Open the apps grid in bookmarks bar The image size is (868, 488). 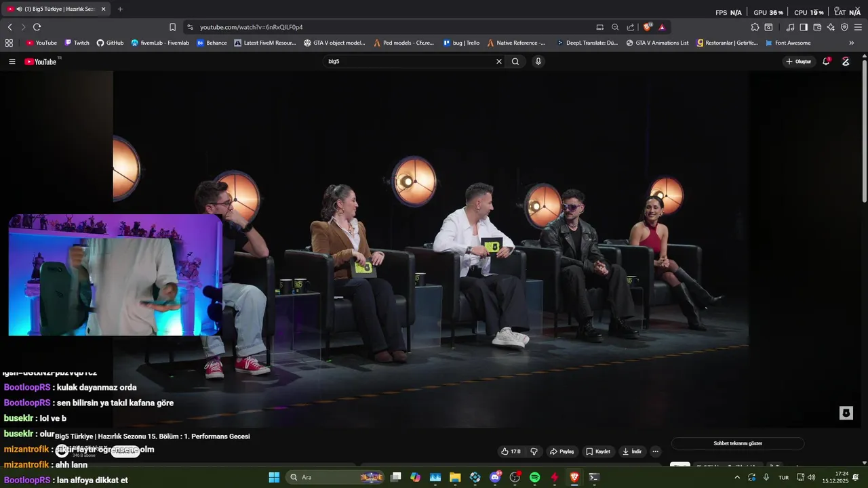tap(9, 43)
